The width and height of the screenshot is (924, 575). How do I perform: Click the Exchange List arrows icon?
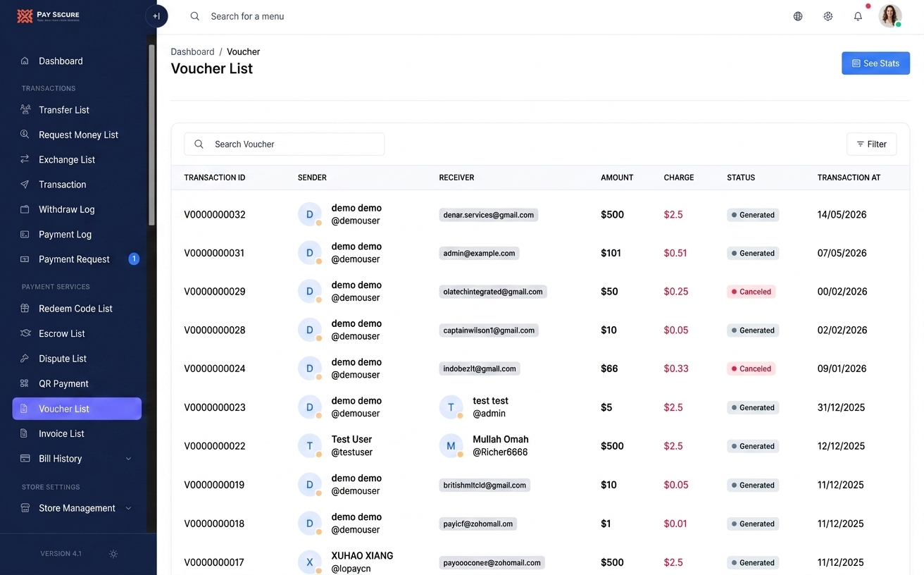[25, 160]
